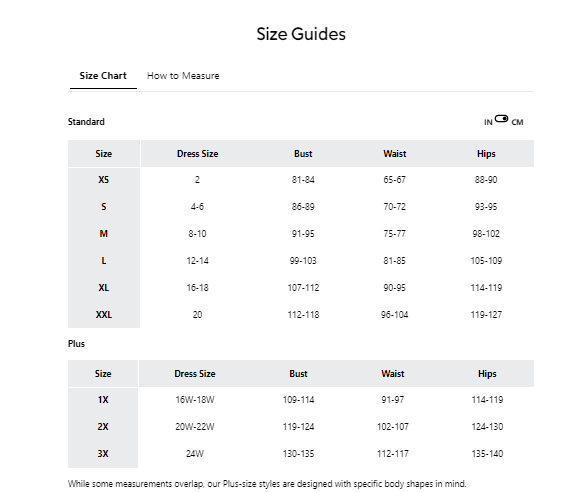Click the XS waist value 65-67
Image resolution: width=565 pixels, height=492 pixels.
click(x=395, y=179)
